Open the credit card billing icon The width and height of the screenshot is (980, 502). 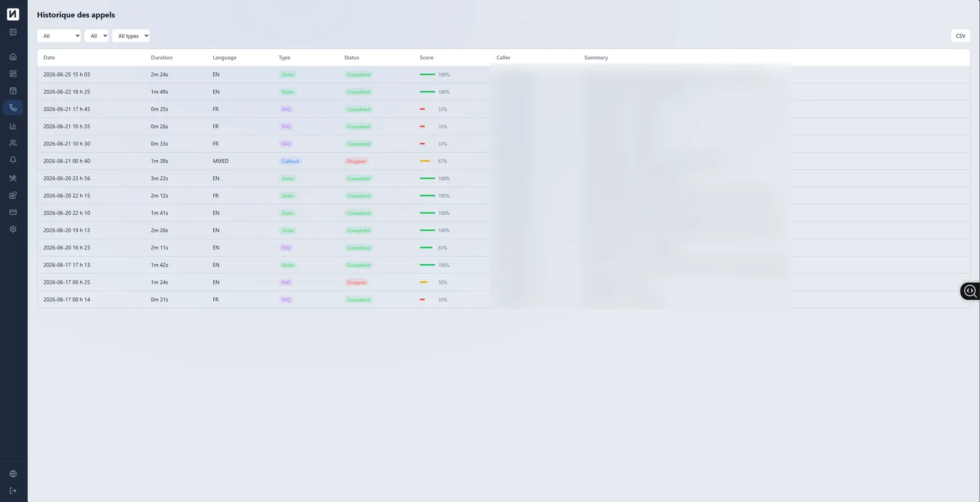coord(13,212)
